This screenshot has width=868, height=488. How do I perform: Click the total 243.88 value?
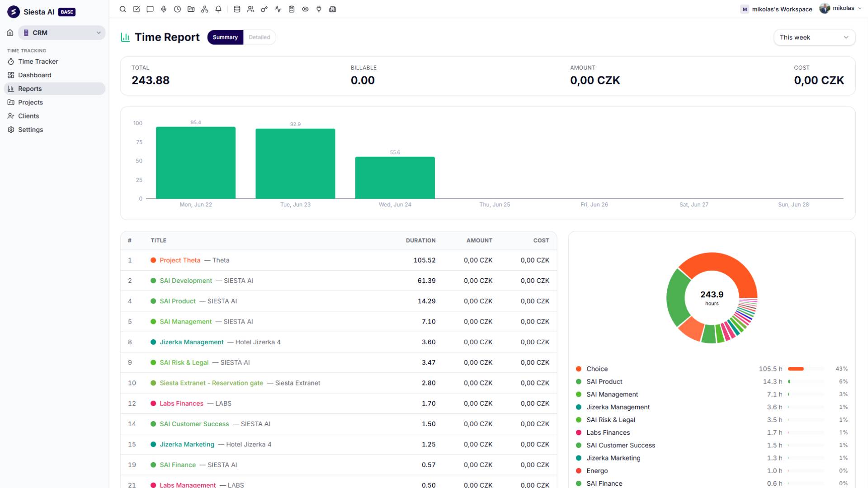[151, 80]
